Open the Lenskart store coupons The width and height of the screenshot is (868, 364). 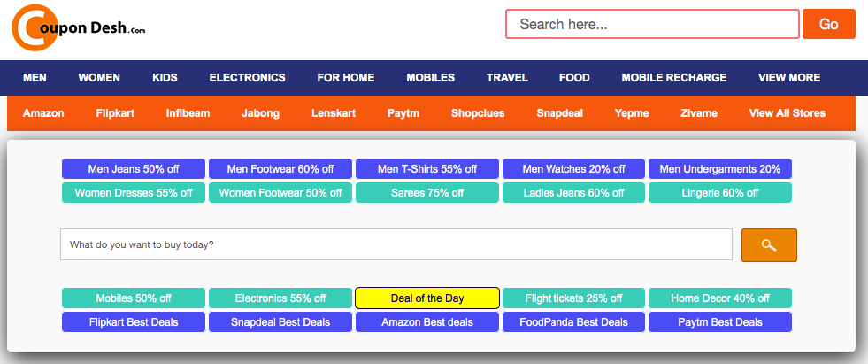click(334, 113)
